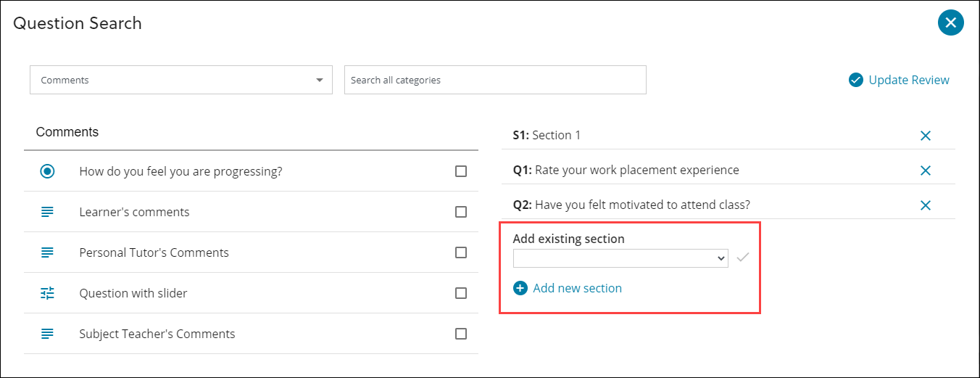The width and height of the screenshot is (980, 378).
Task: Close the Question Search dialog
Action: [950, 22]
